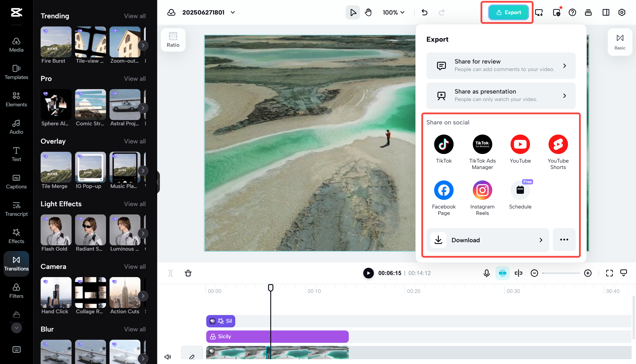The width and height of the screenshot is (636, 364).
Task: Open the Transcript panel
Action: pos(16,209)
